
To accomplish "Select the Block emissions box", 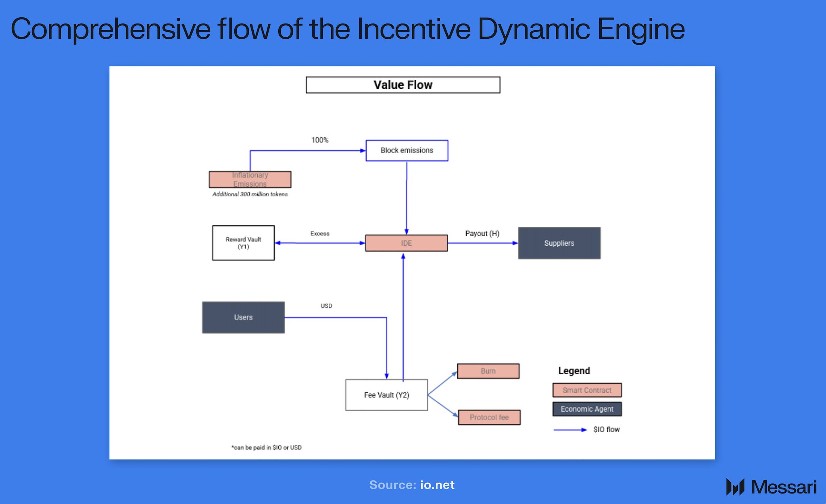I will coord(407,150).
